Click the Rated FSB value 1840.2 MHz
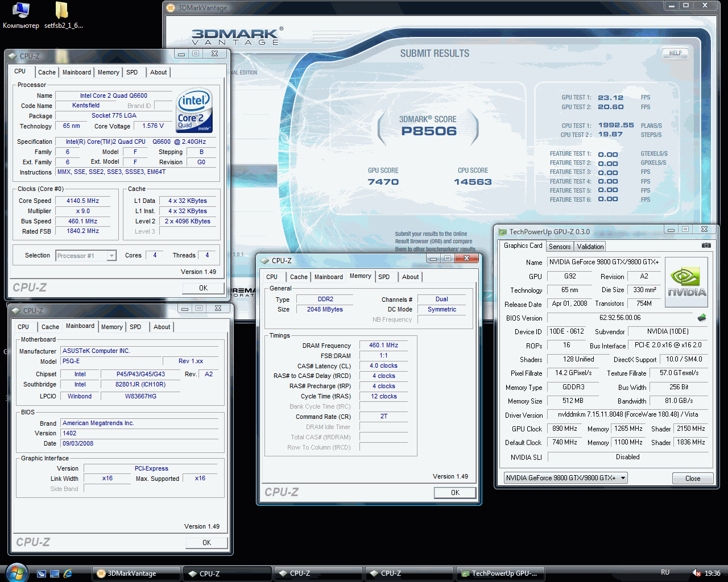The image size is (728, 582). click(82, 231)
